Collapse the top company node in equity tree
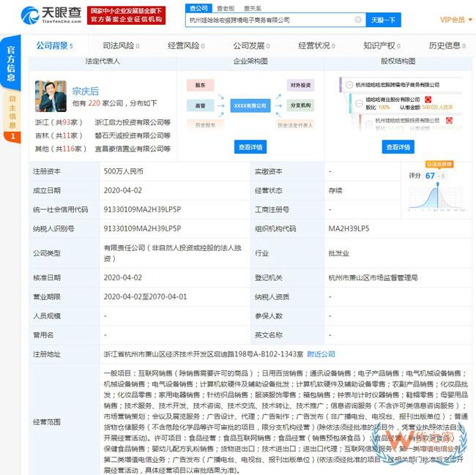Viewport: 476px width, 475px height. pyautogui.click(x=349, y=85)
